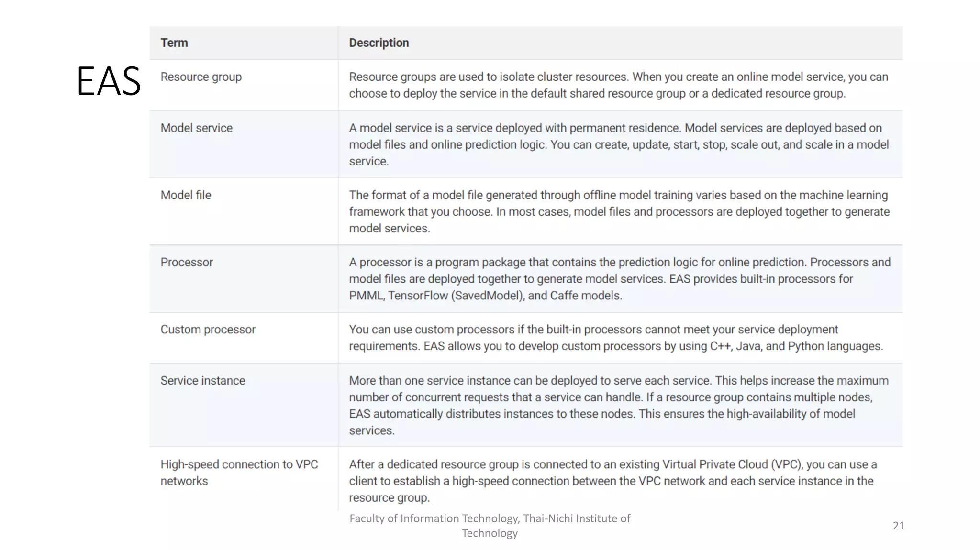This screenshot has width=980, height=551.
Task: Click the Resource group term cell
Action: (x=201, y=77)
